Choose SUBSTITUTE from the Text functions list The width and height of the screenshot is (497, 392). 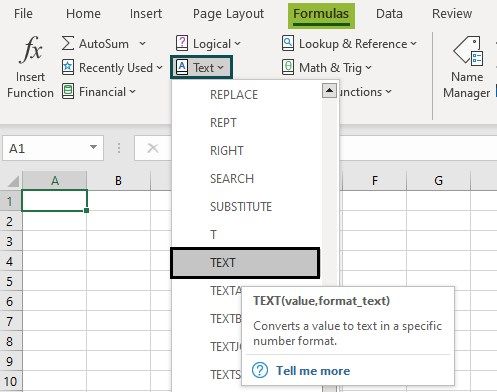point(247,207)
